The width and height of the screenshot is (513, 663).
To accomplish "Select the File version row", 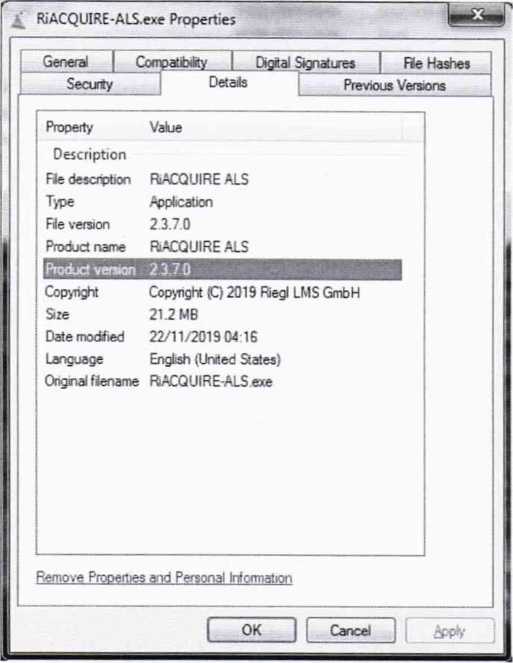I will (x=222, y=224).
